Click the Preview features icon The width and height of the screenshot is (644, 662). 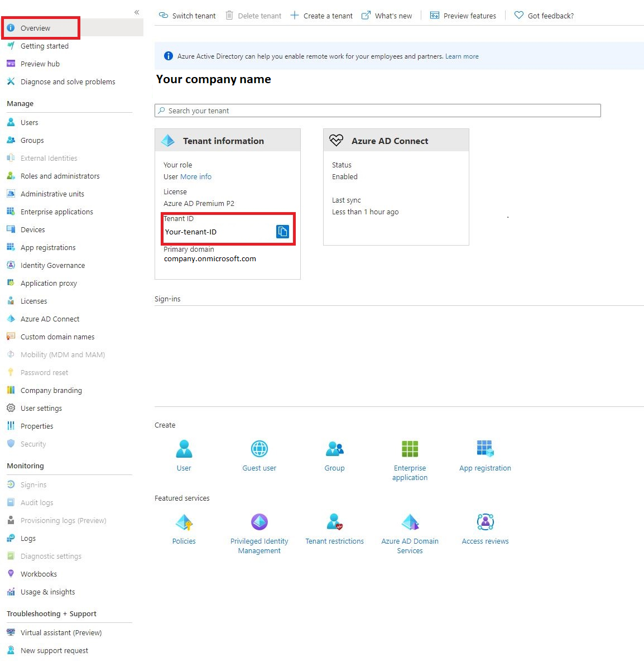[x=434, y=16]
